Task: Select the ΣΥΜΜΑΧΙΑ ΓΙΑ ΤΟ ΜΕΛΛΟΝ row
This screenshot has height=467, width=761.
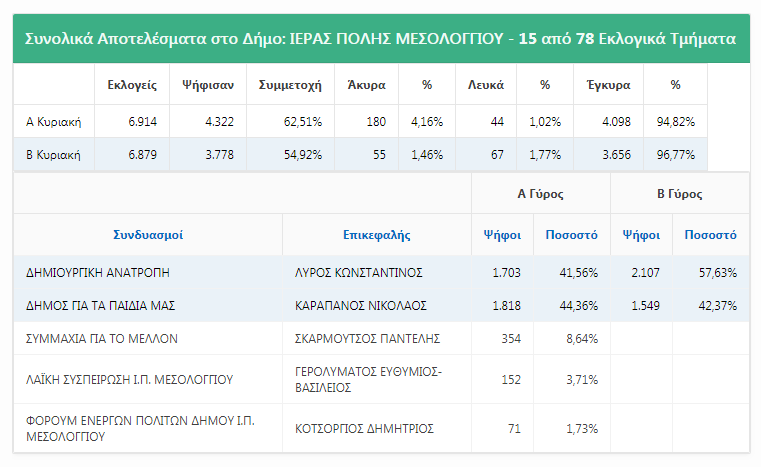Action: (x=101, y=339)
